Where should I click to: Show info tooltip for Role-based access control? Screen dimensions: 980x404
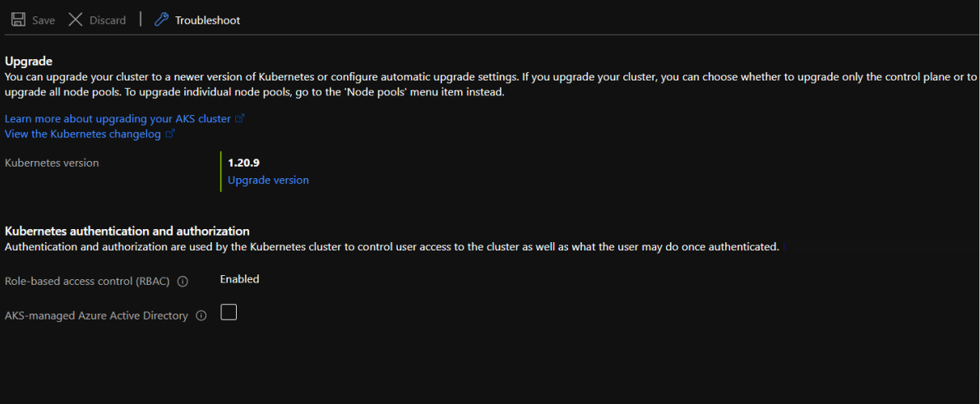click(183, 282)
